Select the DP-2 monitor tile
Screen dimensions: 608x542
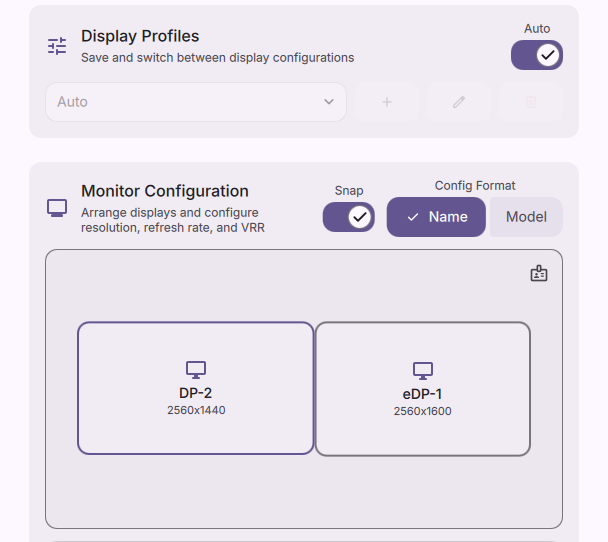(196, 388)
